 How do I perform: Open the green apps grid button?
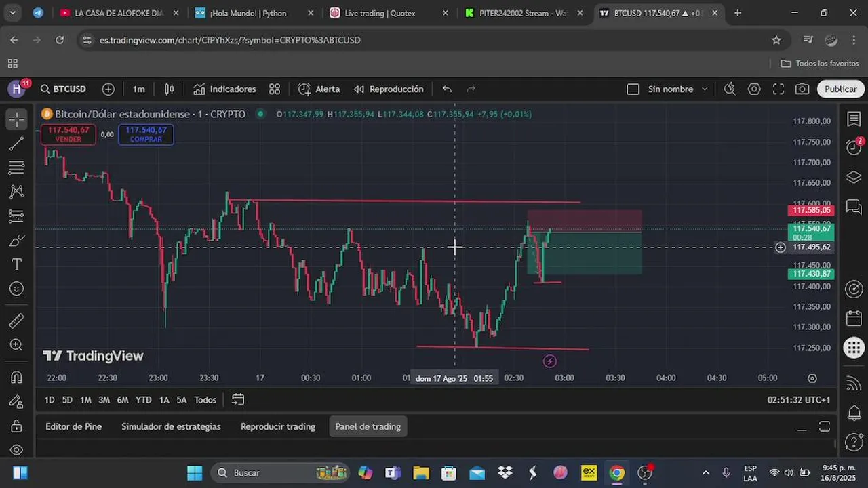click(x=854, y=348)
